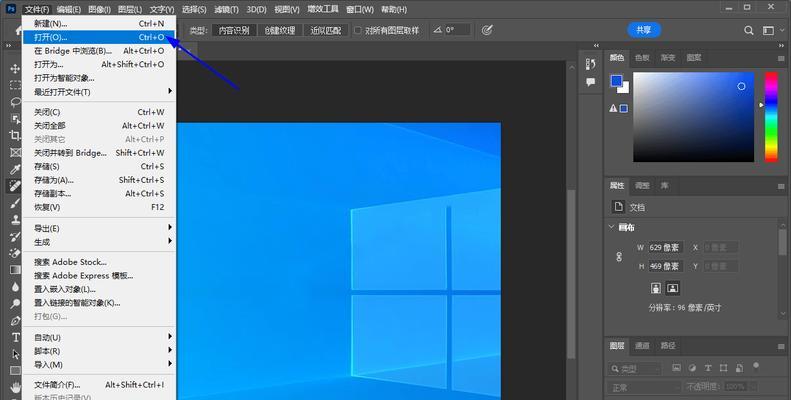This screenshot has height=400, width=791.
Task: Select the Pen tool
Action: (15, 320)
